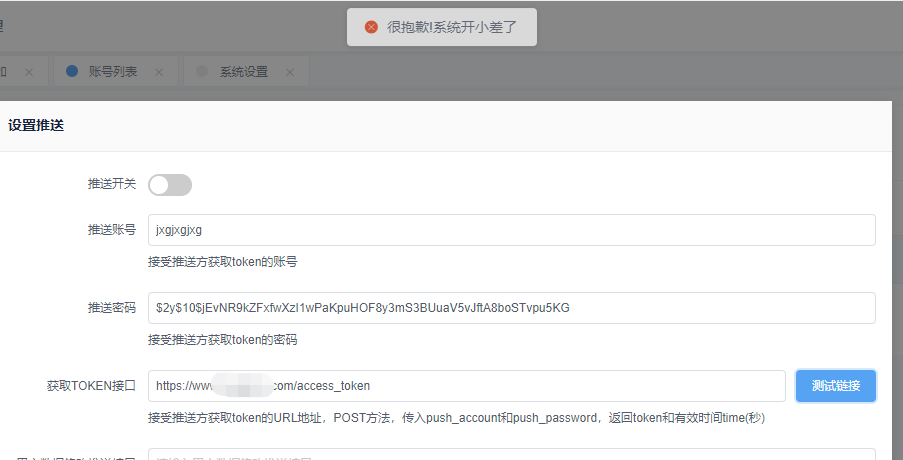Viewport: 903px width, 460px height.
Task: Click the 设置推送 dialog title
Action: pyautogui.click(x=36, y=126)
